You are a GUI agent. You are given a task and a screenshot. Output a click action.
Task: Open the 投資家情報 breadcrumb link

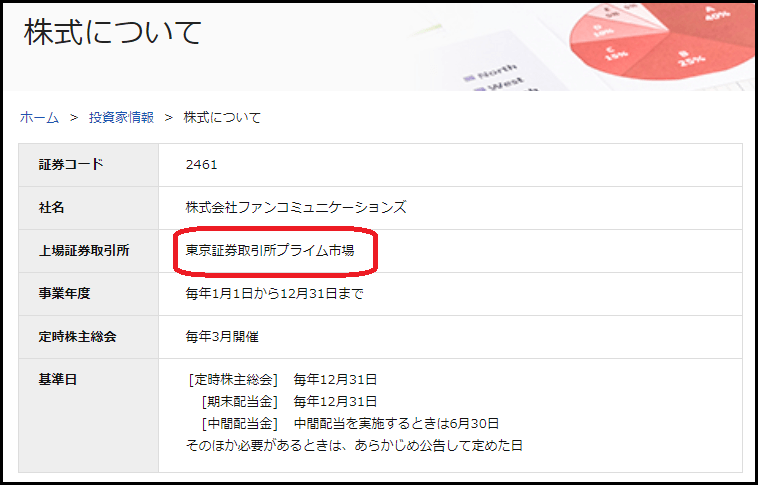pyautogui.click(x=121, y=118)
